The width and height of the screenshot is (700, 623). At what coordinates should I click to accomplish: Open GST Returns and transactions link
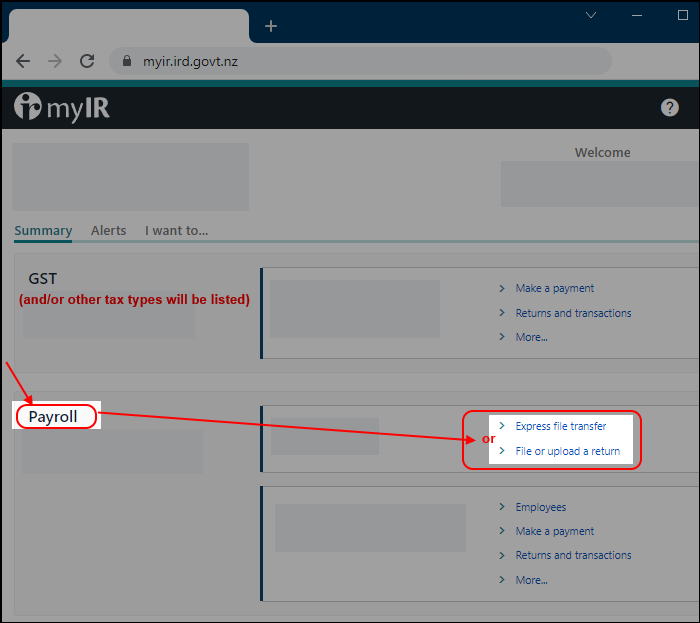coord(573,313)
